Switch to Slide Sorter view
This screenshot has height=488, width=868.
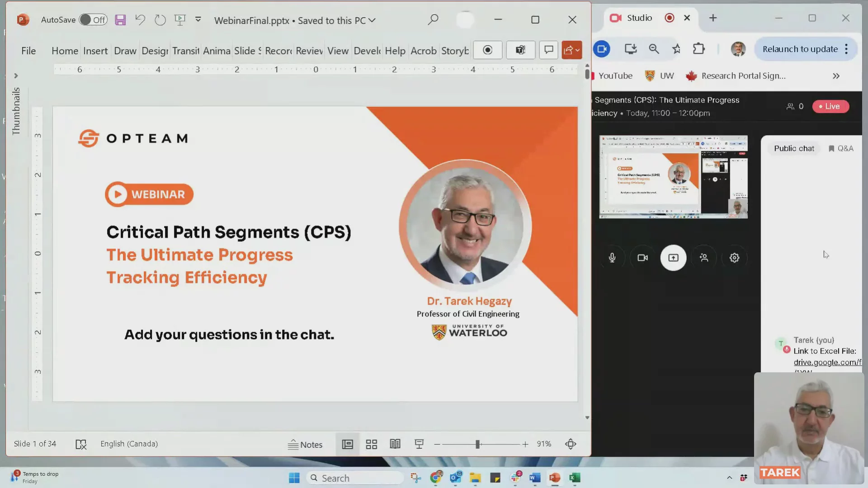tap(372, 444)
